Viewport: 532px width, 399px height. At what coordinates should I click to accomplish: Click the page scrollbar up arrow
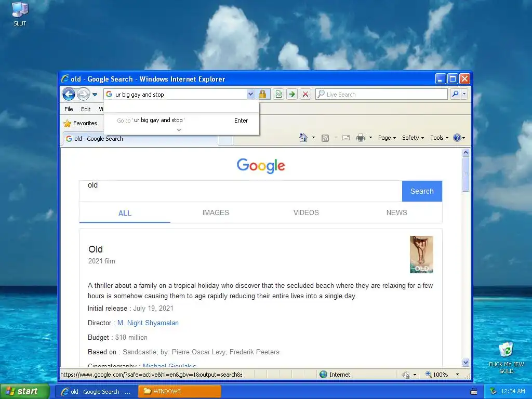[x=466, y=153]
